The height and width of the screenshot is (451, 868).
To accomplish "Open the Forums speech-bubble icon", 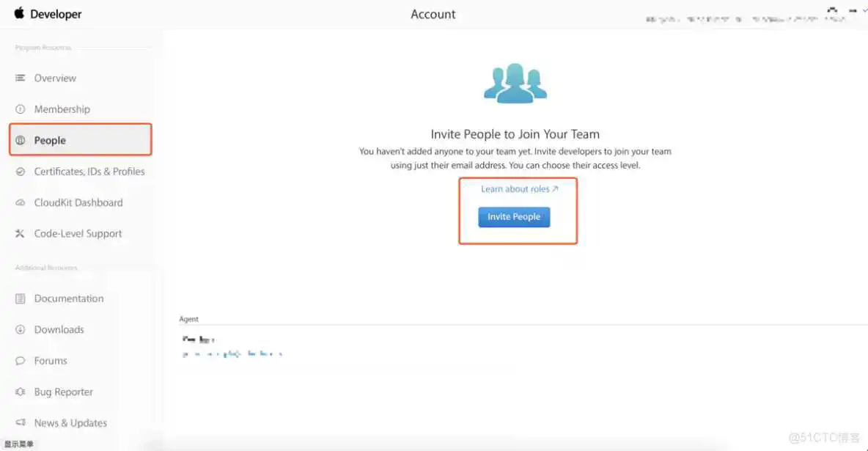I will (x=20, y=360).
